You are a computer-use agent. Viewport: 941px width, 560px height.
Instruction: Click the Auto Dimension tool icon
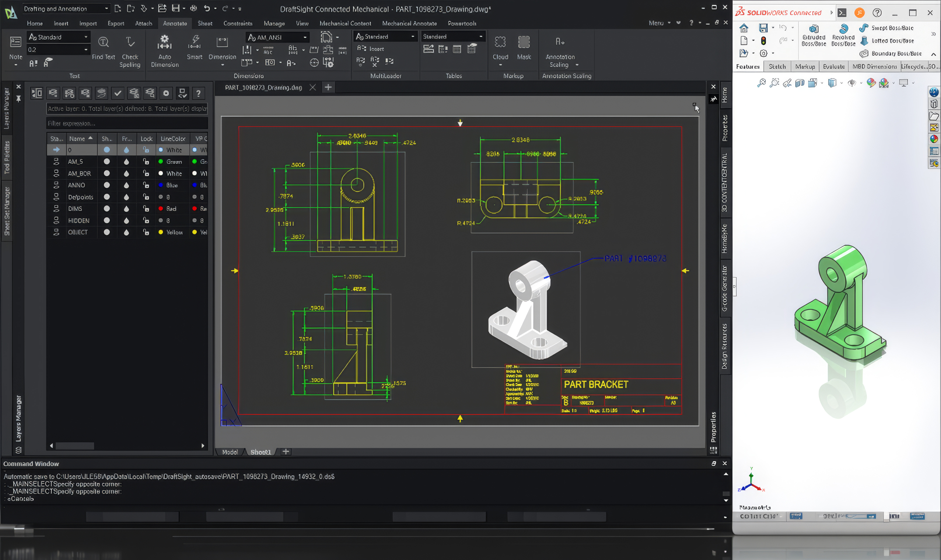165,42
